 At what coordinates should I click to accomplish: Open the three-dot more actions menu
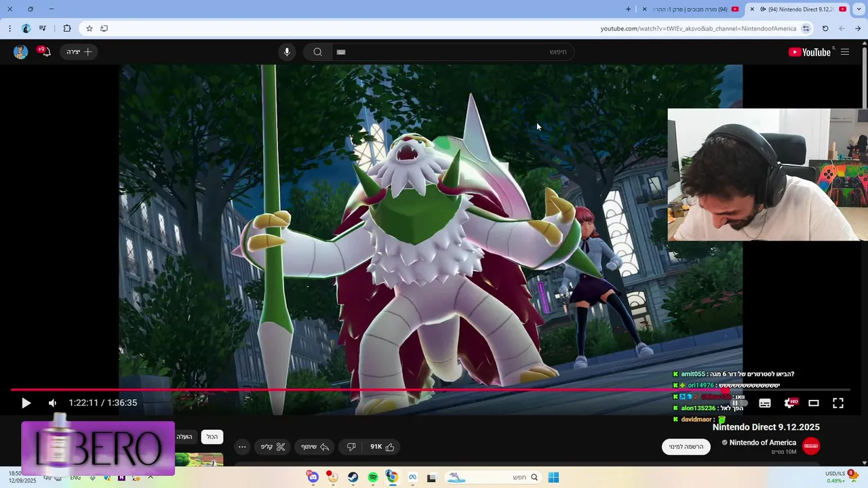pos(242,447)
